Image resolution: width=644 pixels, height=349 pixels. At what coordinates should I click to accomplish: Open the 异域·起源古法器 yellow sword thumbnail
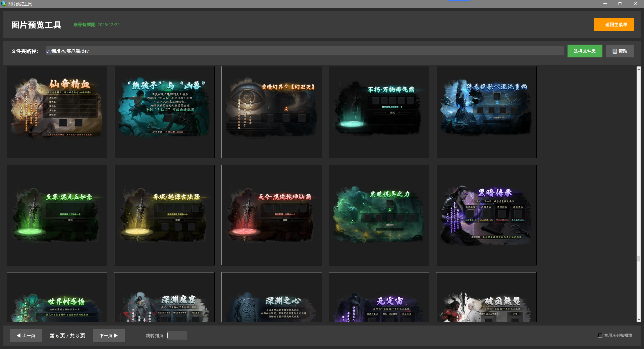164,215
